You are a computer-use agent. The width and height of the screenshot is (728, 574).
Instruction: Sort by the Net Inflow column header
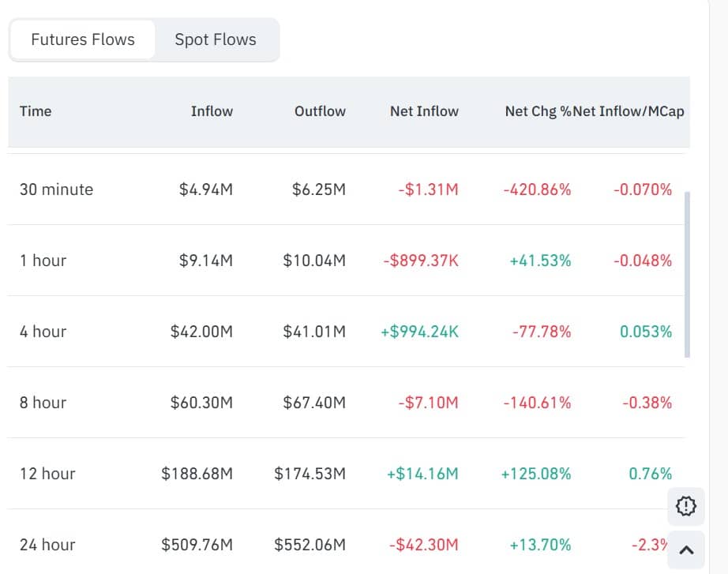tap(424, 111)
